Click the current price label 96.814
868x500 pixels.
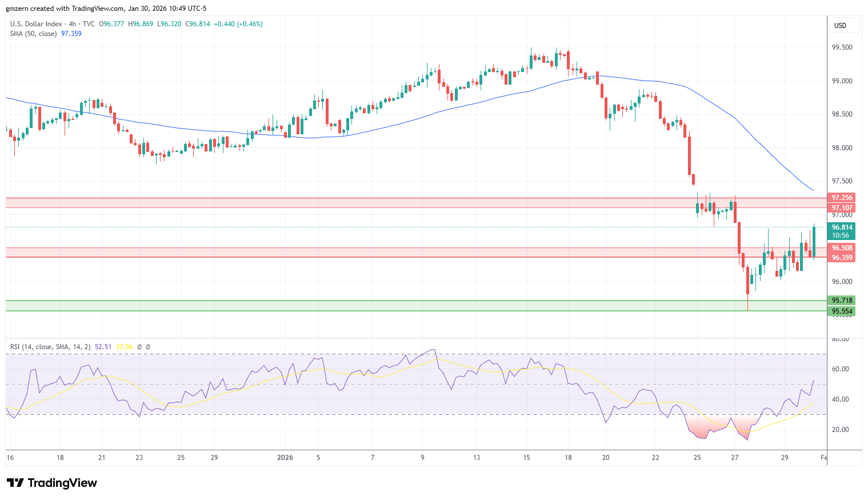pyautogui.click(x=842, y=227)
